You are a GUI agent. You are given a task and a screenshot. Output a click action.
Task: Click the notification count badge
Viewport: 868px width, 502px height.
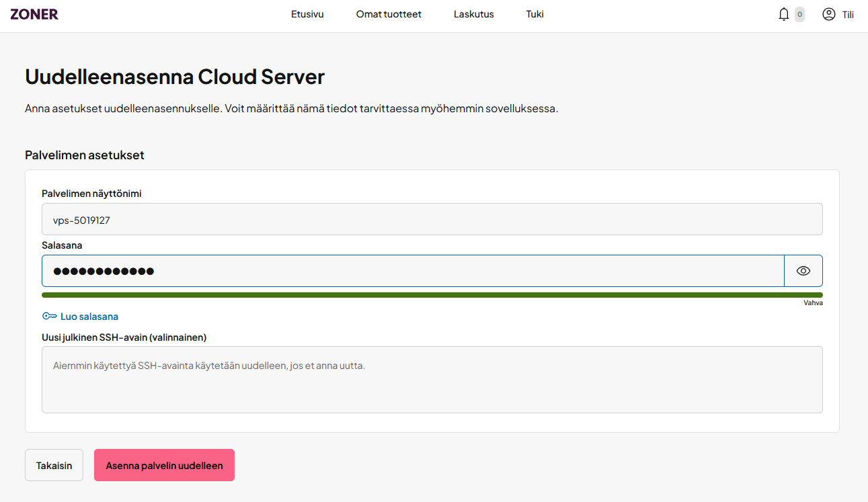point(799,14)
